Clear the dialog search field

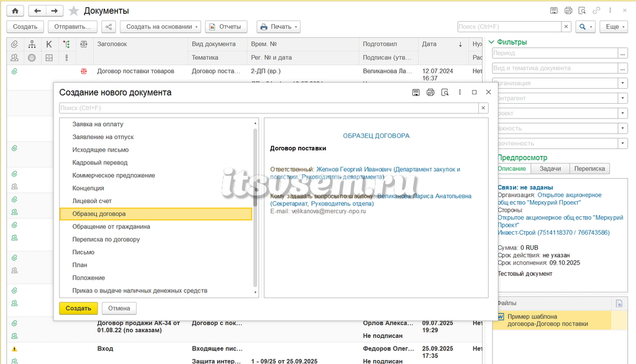483,108
